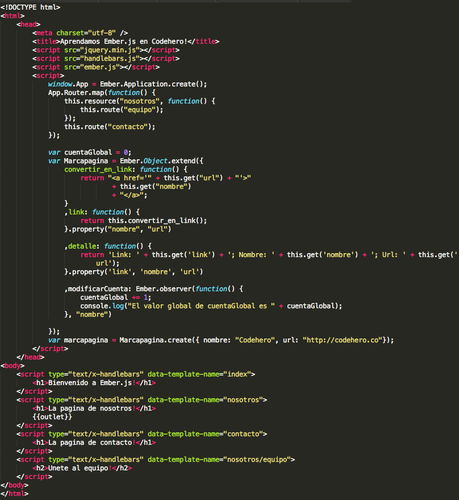Click 'Ember.Application.create();' statement

[153, 84]
